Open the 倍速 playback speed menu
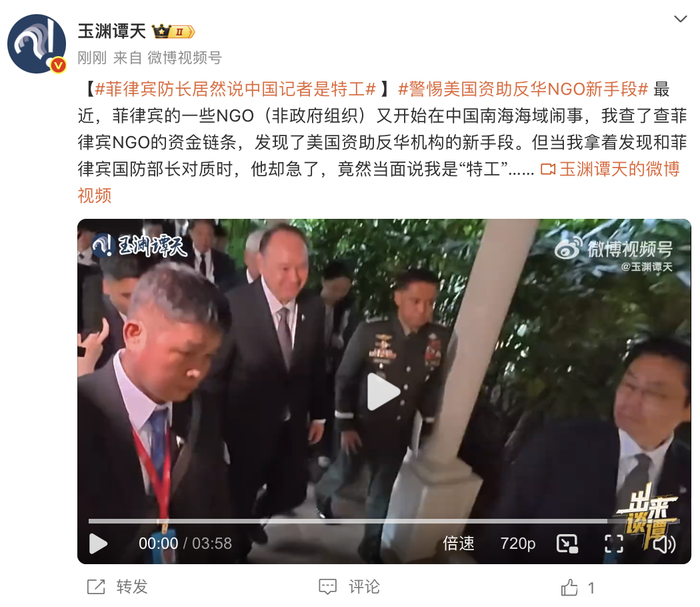Screen dimensions: 700x607 (458, 543)
